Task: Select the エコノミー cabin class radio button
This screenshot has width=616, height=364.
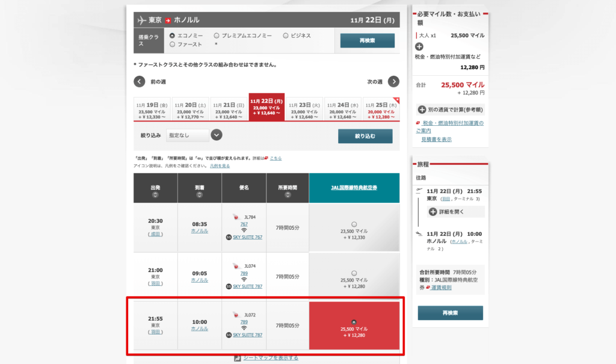Action: tap(172, 35)
